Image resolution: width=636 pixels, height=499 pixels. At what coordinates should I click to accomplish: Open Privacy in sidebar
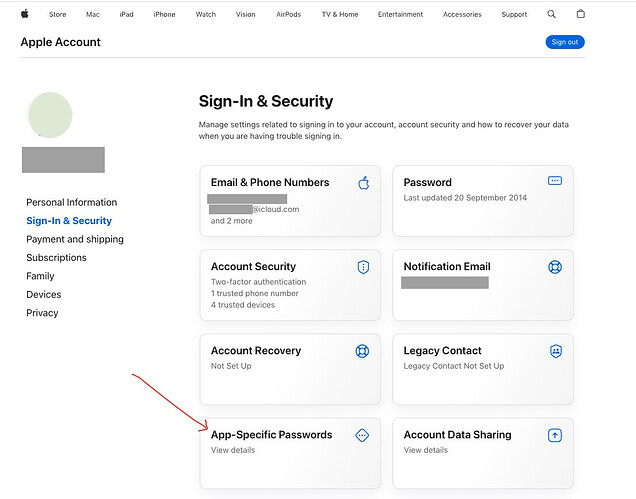click(42, 313)
